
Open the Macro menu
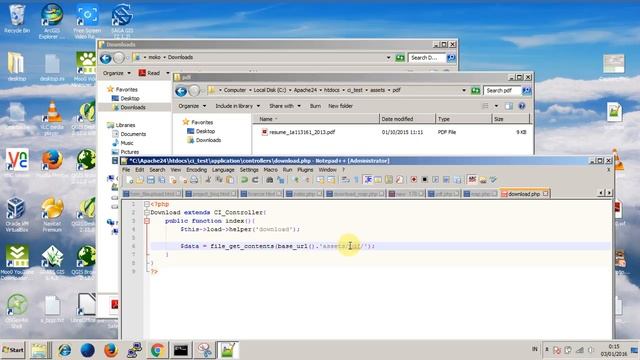[271, 169]
